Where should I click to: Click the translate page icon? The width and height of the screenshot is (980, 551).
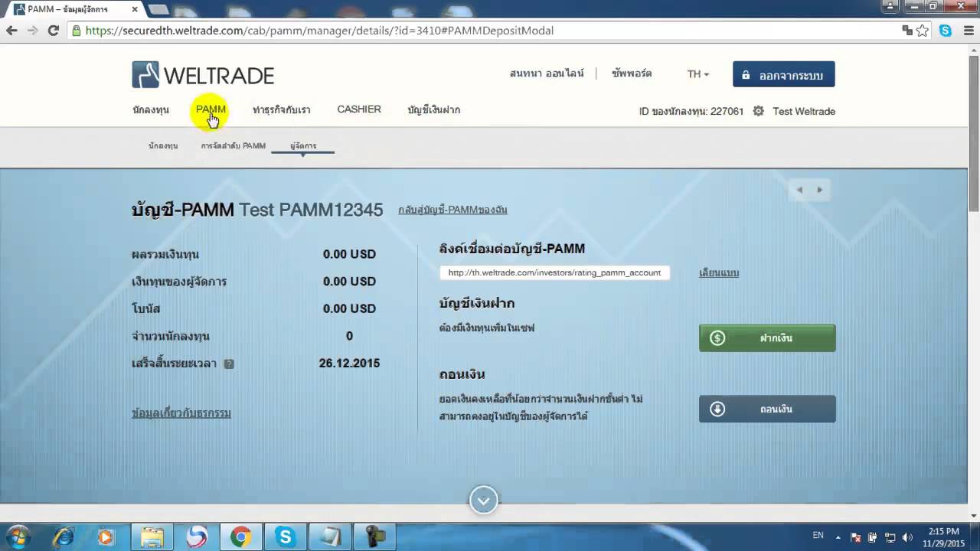[x=907, y=31]
